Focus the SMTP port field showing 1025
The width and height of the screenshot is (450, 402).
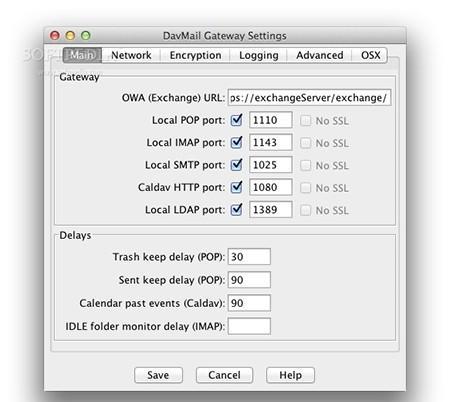coord(271,165)
